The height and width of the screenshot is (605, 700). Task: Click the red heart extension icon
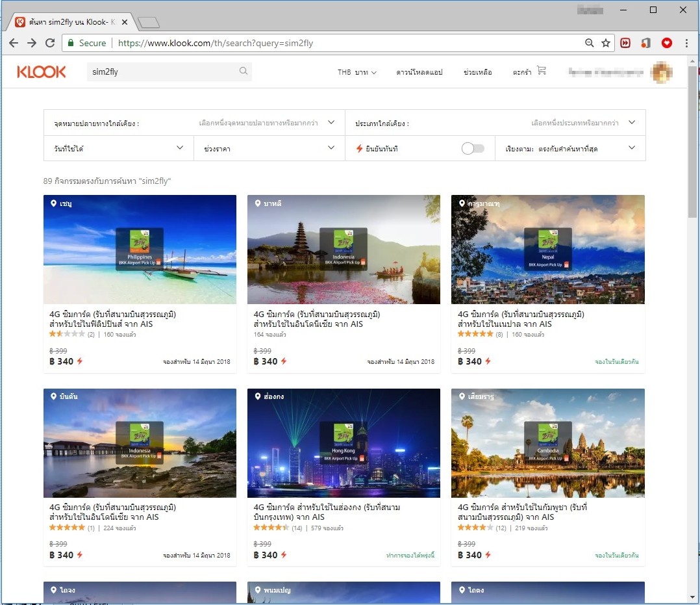click(666, 43)
